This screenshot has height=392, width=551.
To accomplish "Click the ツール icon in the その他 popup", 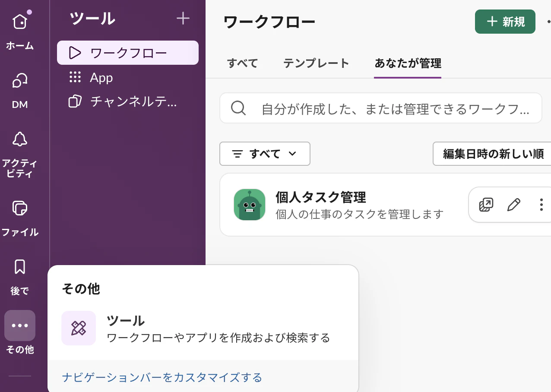I will point(79,328).
